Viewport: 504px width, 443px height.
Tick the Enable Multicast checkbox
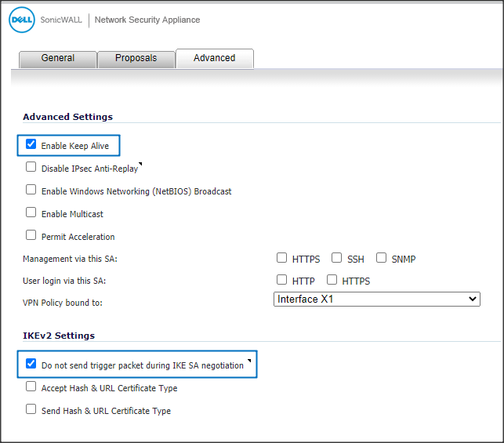pyautogui.click(x=31, y=212)
